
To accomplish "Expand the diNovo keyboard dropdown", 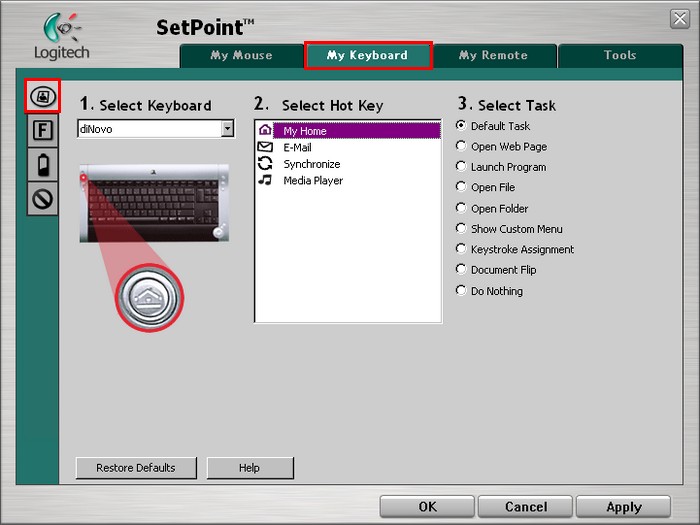I will [x=227, y=129].
